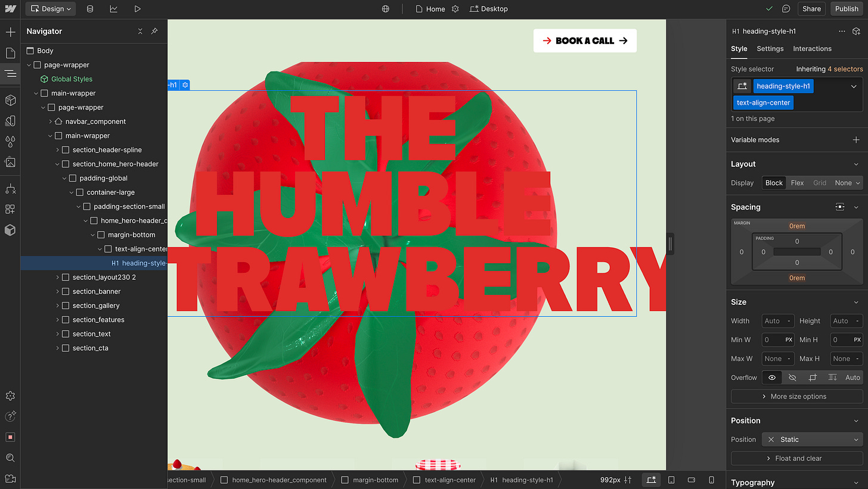
Task: Open the style selector dropdown chevron
Action: pos(854,86)
